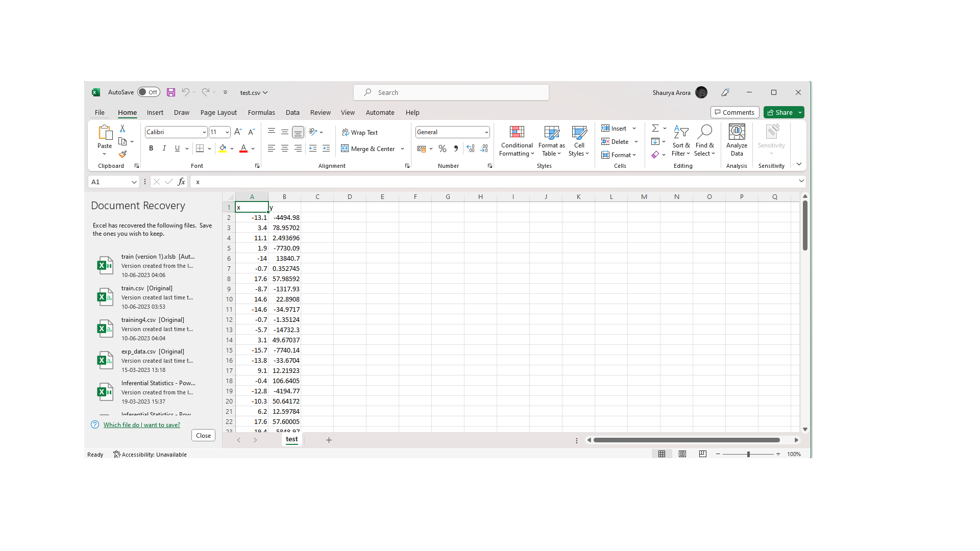Open Conditional Formatting icon
This screenshot has height=551, width=980.
(x=517, y=132)
